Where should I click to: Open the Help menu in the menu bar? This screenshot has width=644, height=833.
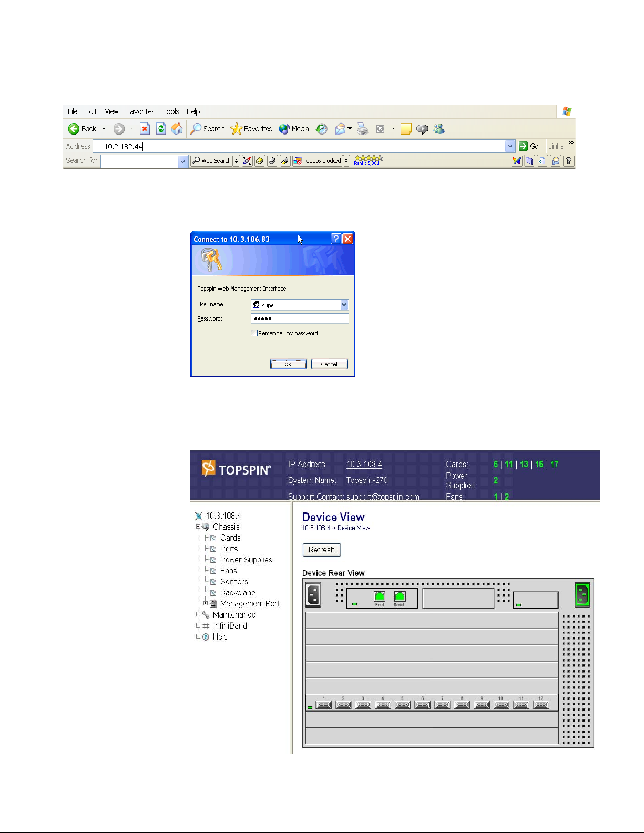coord(193,111)
